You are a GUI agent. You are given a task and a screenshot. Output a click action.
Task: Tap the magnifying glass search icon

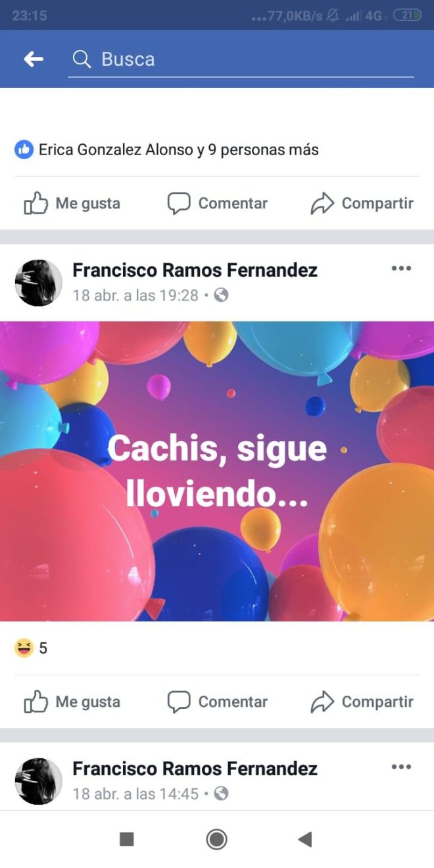(x=82, y=59)
